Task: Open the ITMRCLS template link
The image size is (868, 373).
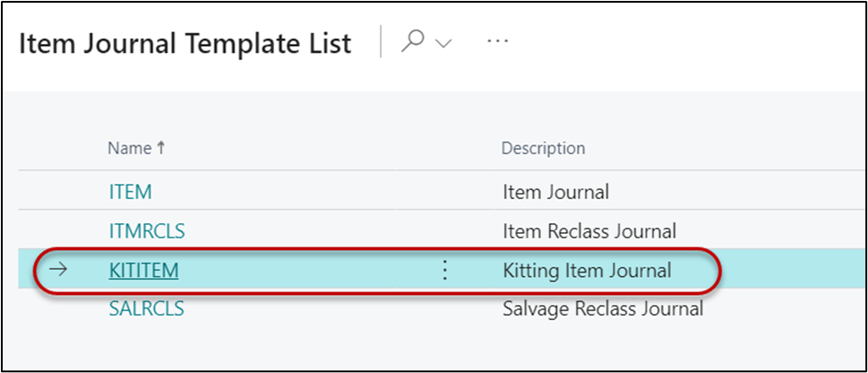Action: click(x=146, y=230)
